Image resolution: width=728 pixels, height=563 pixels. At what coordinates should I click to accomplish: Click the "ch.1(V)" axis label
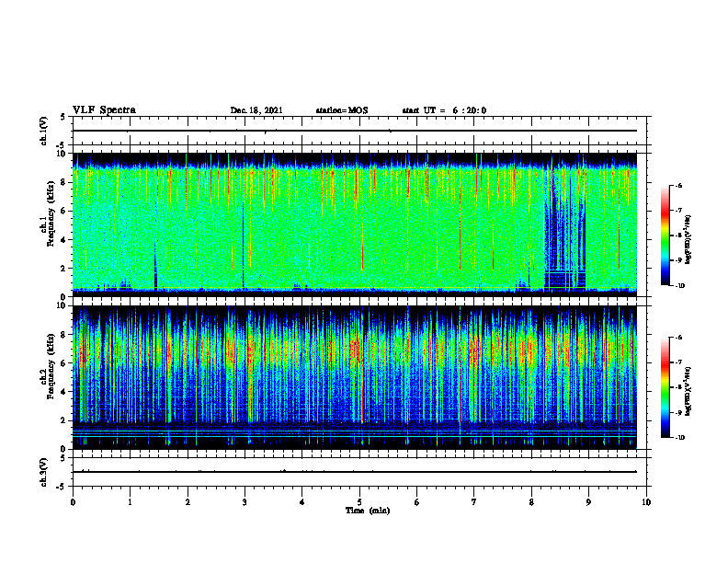[44, 131]
